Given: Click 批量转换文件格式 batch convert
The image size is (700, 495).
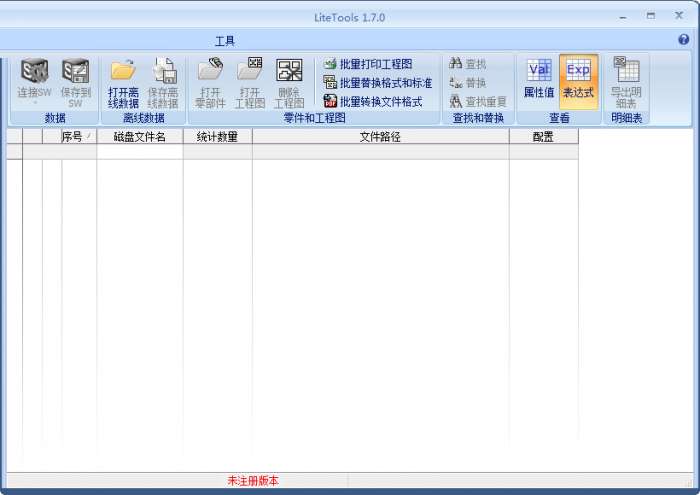Looking at the screenshot, I should pyautogui.click(x=373, y=102).
